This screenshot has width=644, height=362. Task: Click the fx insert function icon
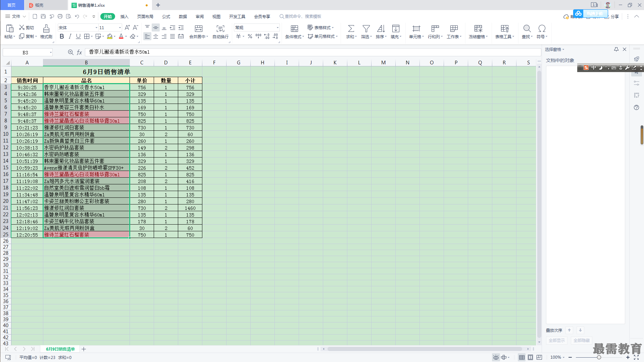coord(80,52)
